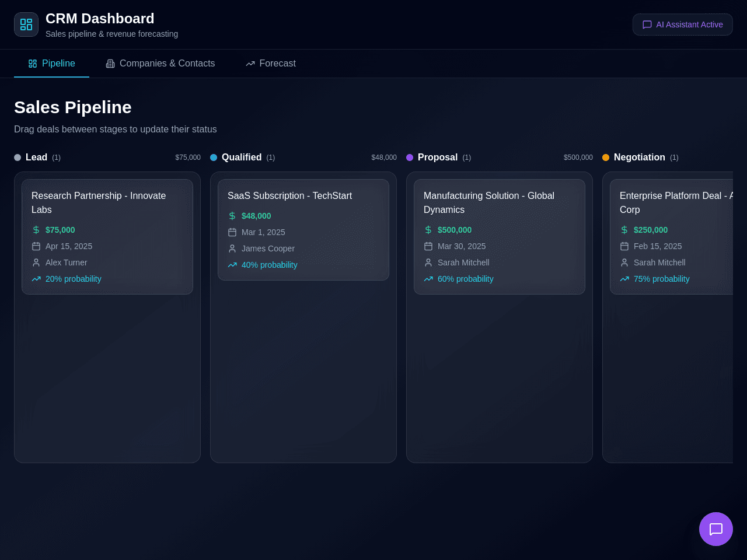Click the $48,000 amount in SaaS card
The width and height of the screenshot is (747, 560).
[256, 216]
